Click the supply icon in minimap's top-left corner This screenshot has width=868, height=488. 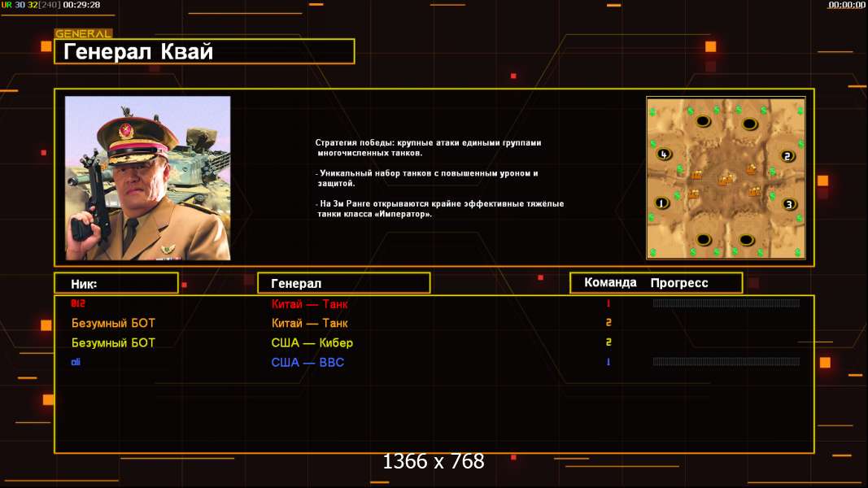(x=653, y=112)
